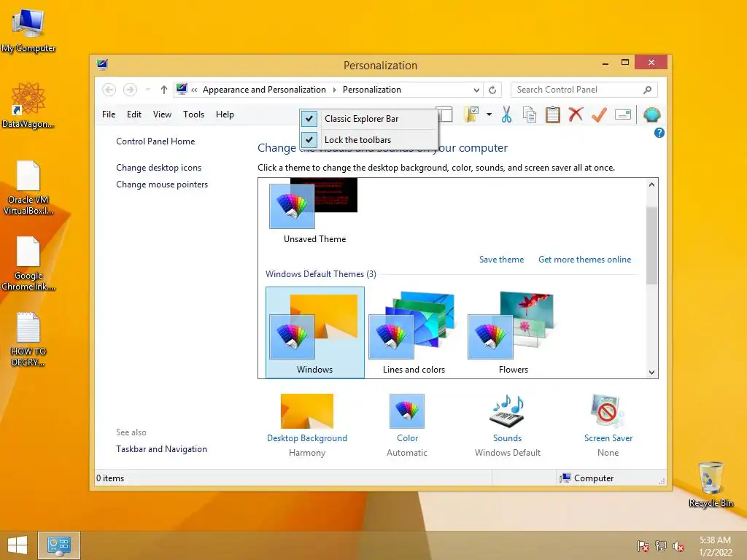Open Desktop Background Harmony setting
This screenshot has height=560, width=747.
pyautogui.click(x=307, y=425)
